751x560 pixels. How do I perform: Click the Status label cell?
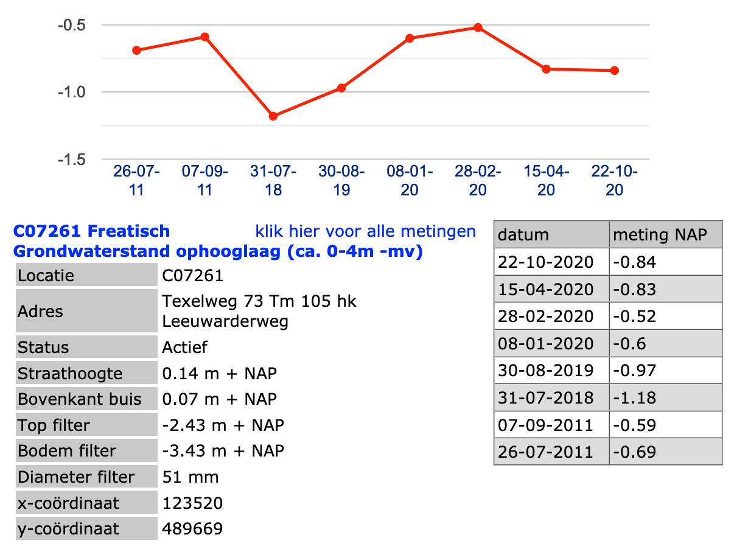click(x=86, y=348)
